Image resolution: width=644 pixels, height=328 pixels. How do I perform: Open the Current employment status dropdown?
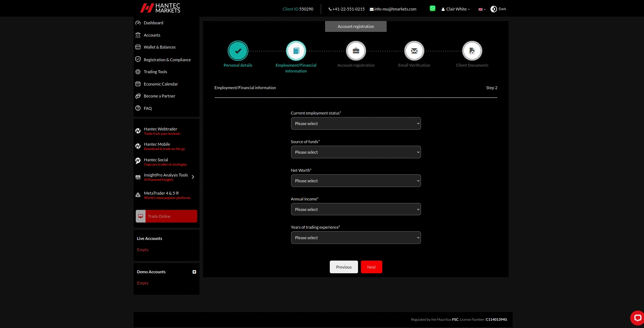tap(355, 123)
